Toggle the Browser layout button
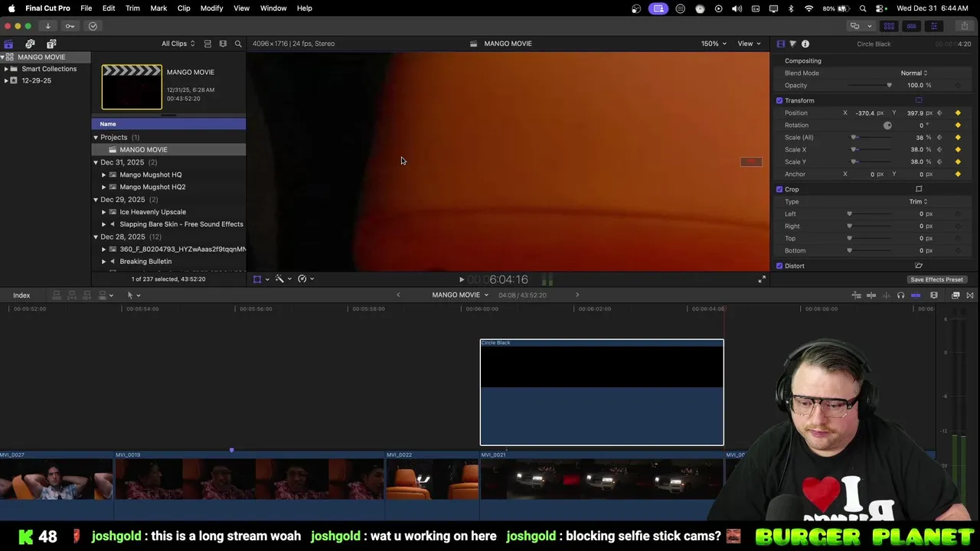Viewport: 980px width, 551px height. (x=889, y=26)
